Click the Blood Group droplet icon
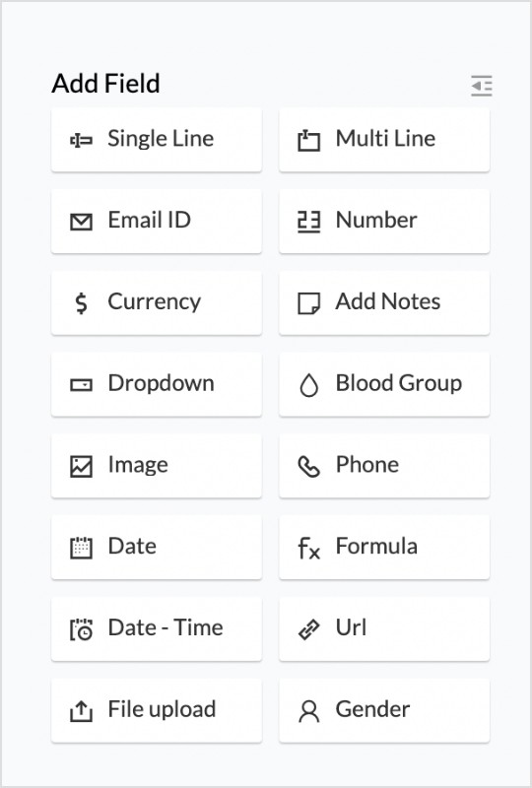The image size is (532, 788). click(308, 385)
